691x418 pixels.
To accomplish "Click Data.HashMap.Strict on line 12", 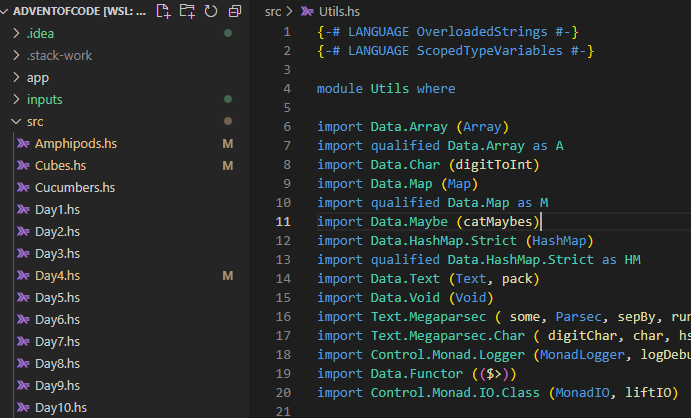I will [443, 240].
